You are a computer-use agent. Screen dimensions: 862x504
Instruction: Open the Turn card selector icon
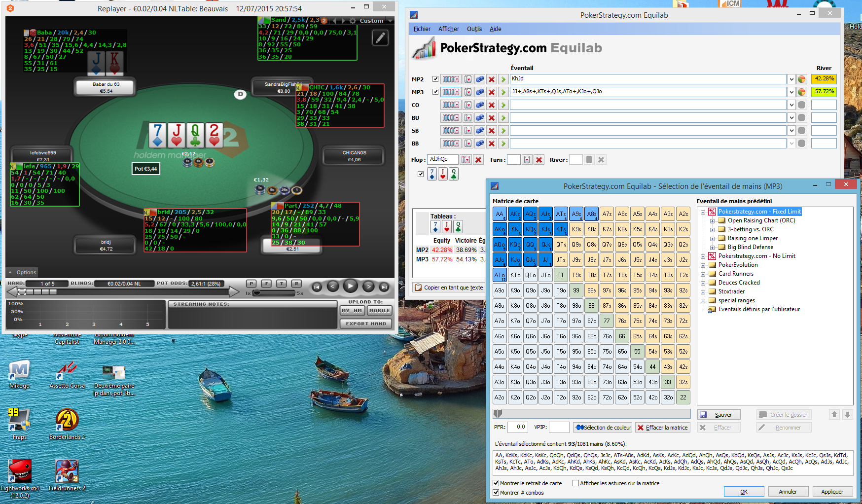(x=527, y=160)
